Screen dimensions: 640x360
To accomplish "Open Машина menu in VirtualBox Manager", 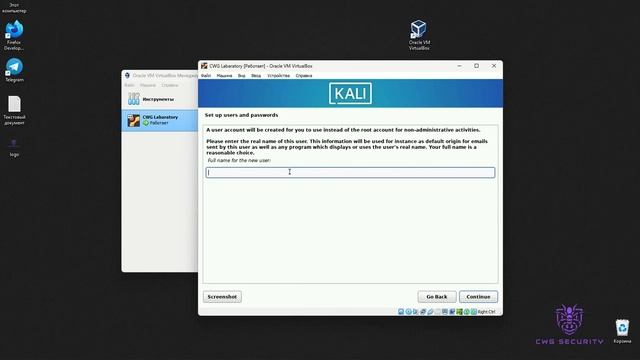I will (x=148, y=85).
